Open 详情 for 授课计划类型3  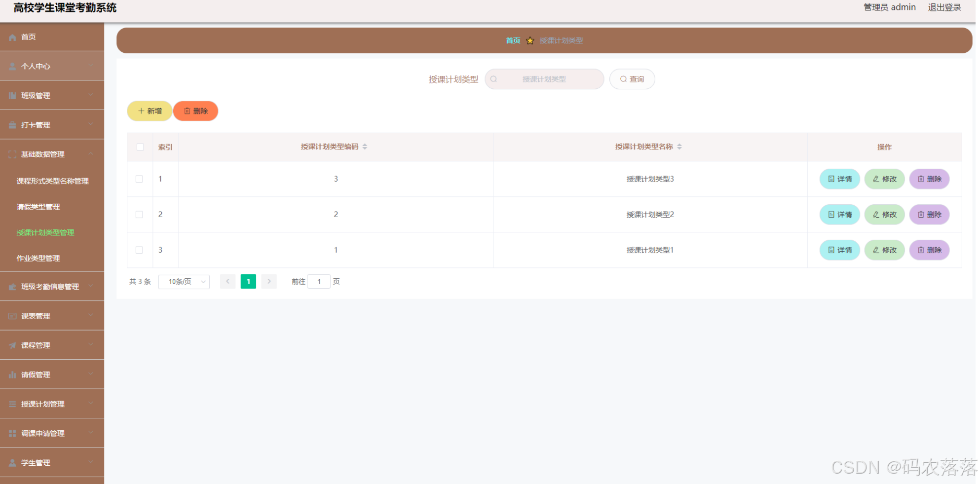tap(840, 179)
